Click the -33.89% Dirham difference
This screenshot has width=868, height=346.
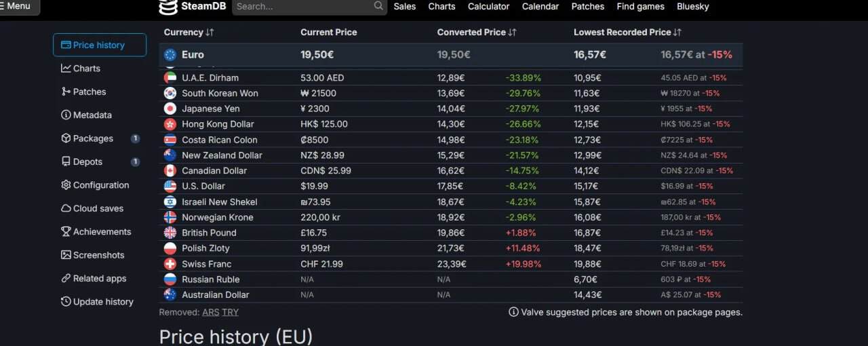pyautogui.click(x=524, y=77)
